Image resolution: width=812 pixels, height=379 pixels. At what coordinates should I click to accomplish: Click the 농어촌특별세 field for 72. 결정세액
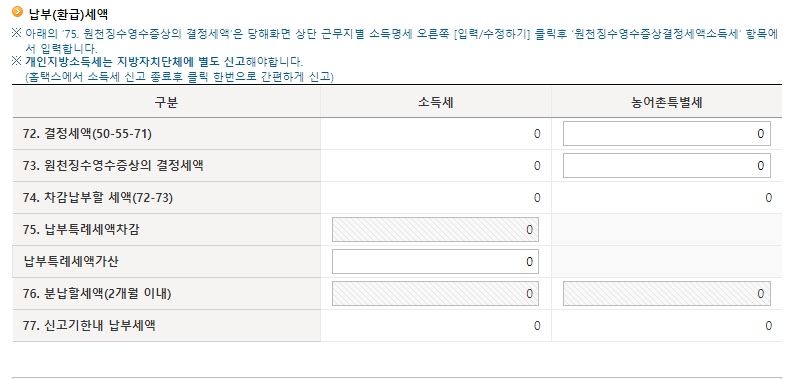(x=666, y=134)
